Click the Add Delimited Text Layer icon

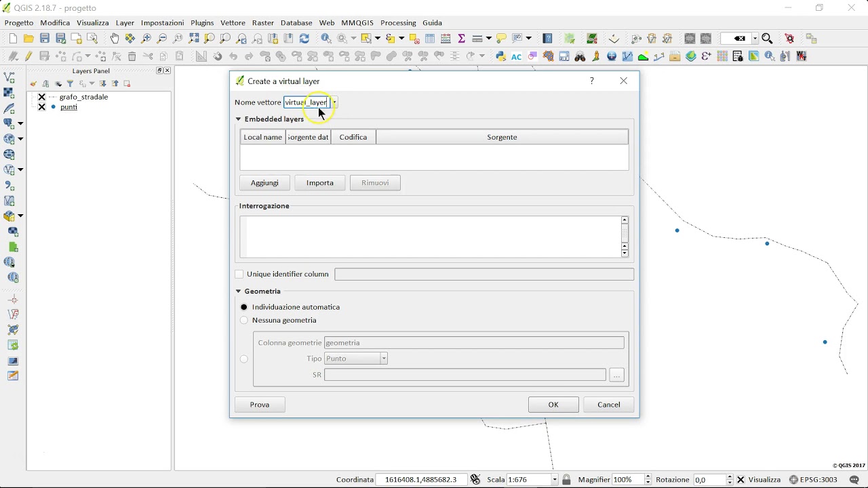point(9,185)
